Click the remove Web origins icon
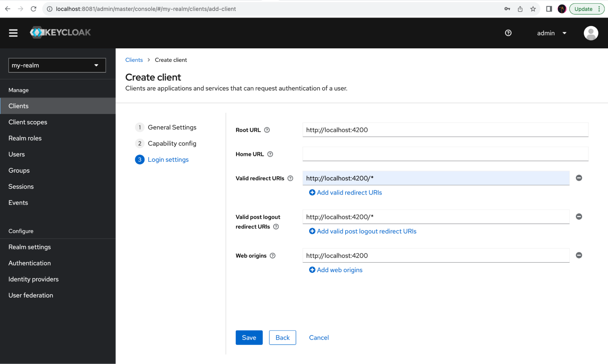The image size is (608, 364). point(579,255)
